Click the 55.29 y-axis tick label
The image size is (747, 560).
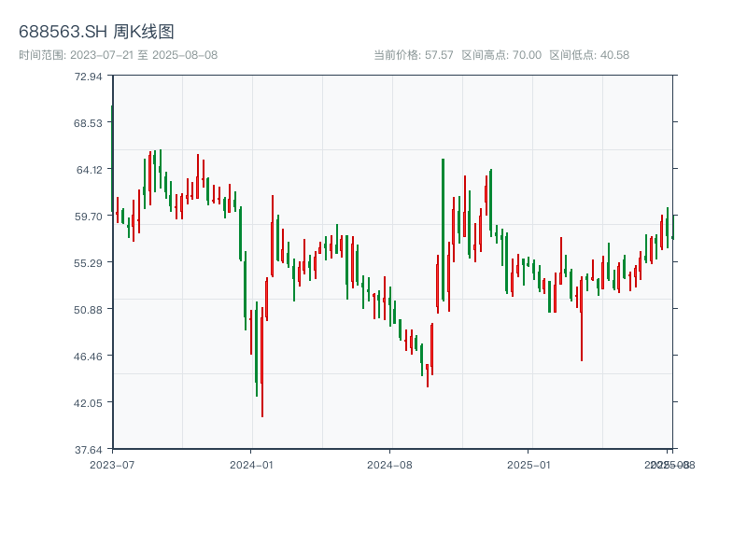(89, 262)
